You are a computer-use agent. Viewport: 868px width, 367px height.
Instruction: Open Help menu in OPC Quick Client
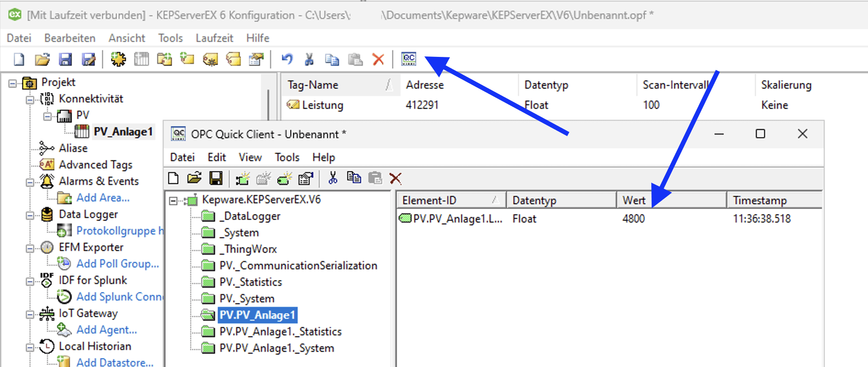[324, 157]
